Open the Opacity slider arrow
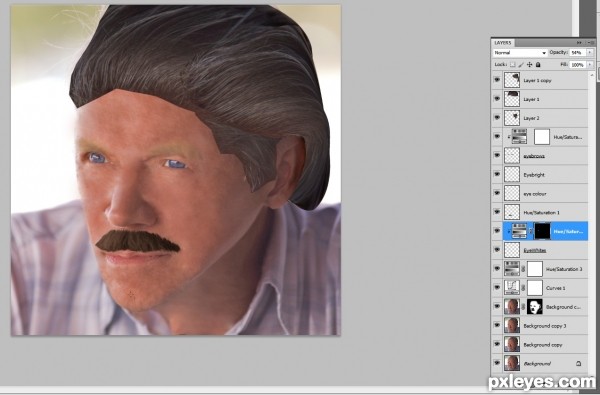 [x=590, y=52]
